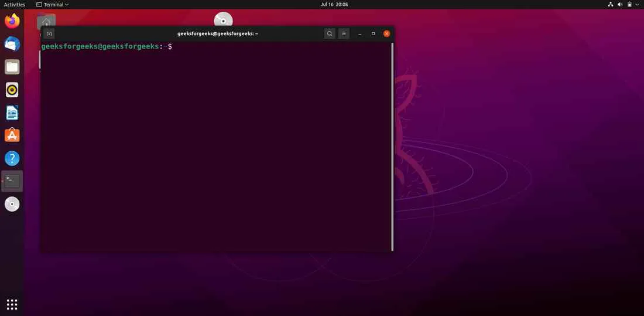Expand the Terminal app menu in top bar
This screenshot has height=316, width=644.
(53, 5)
